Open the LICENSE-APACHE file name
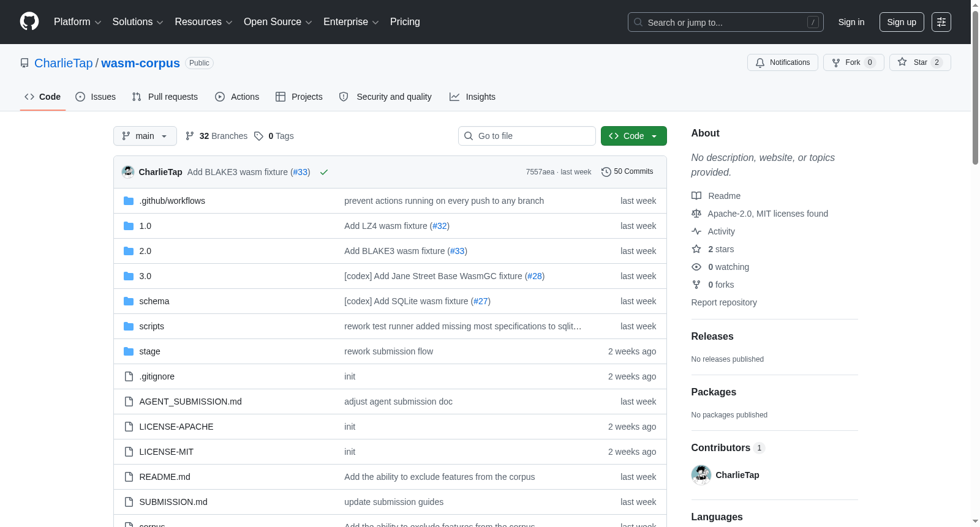Image resolution: width=980 pixels, height=527 pixels. (x=176, y=427)
